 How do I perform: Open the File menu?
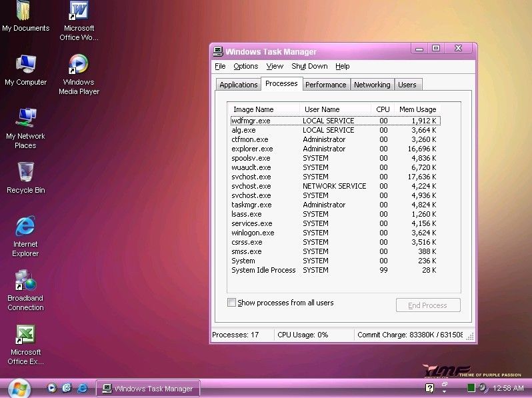point(220,66)
